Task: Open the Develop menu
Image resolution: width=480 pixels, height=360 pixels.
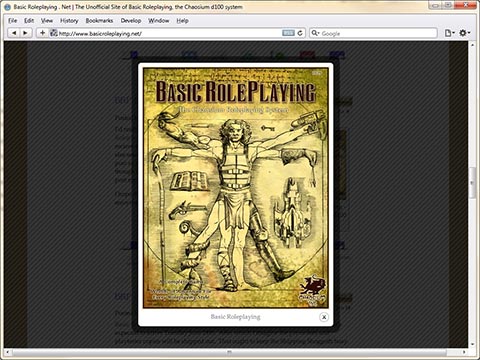Action: point(131,21)
